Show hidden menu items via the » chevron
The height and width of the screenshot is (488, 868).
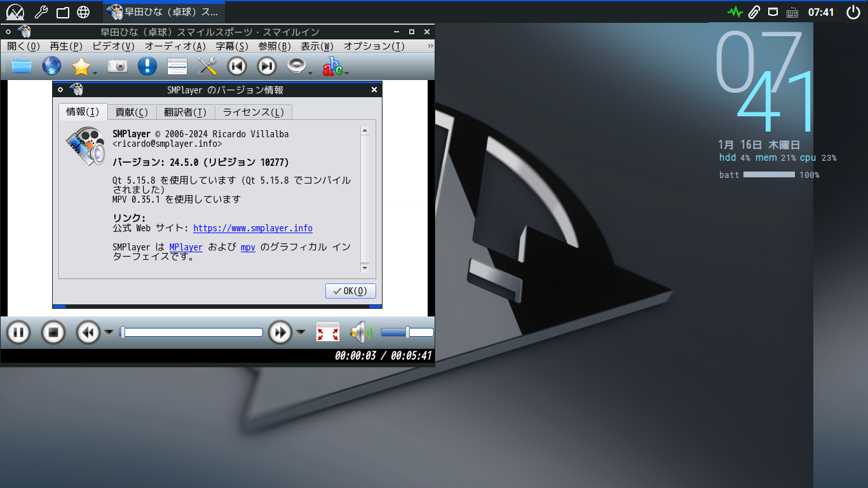point(430,46)
